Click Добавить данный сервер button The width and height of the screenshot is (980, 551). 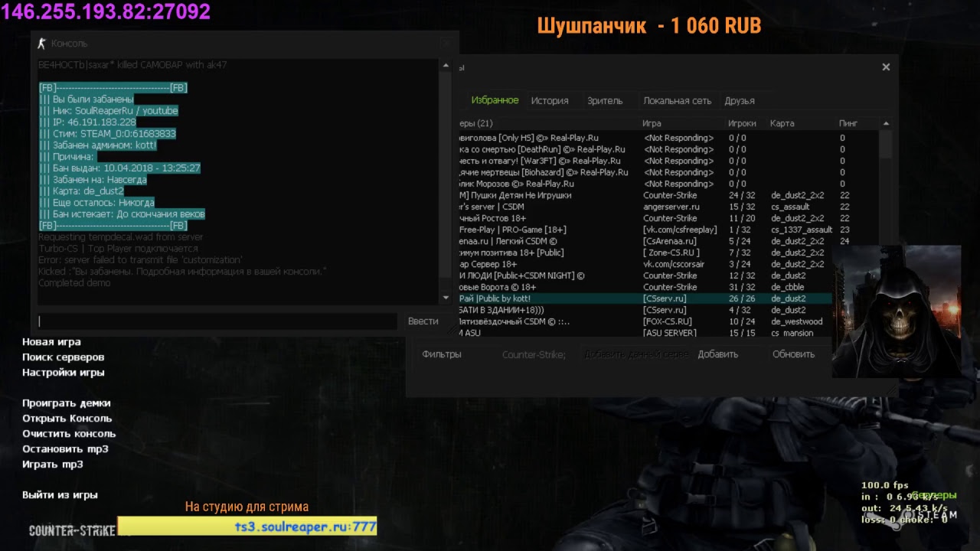635,354
